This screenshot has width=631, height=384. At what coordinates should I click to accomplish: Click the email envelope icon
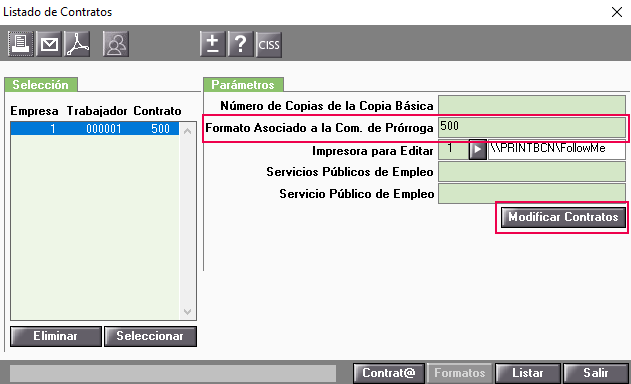(49, 44)
